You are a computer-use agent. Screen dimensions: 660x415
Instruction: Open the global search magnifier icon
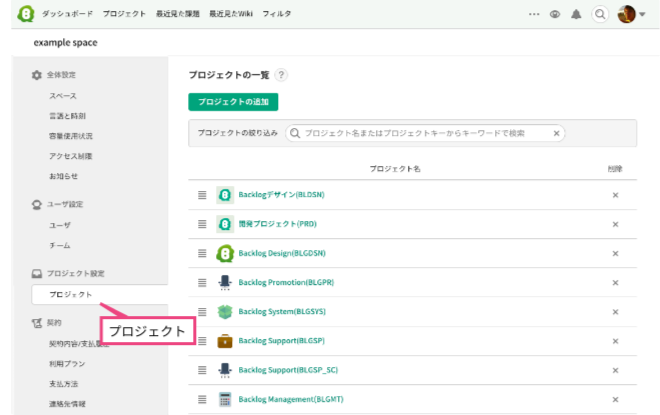[x=600, y=14]
